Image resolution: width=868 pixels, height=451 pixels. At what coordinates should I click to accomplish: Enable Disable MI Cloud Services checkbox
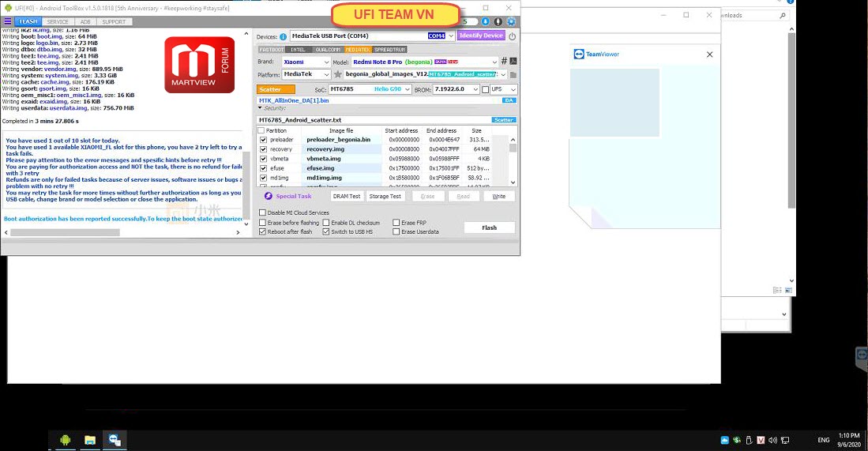tap(262, 212)
